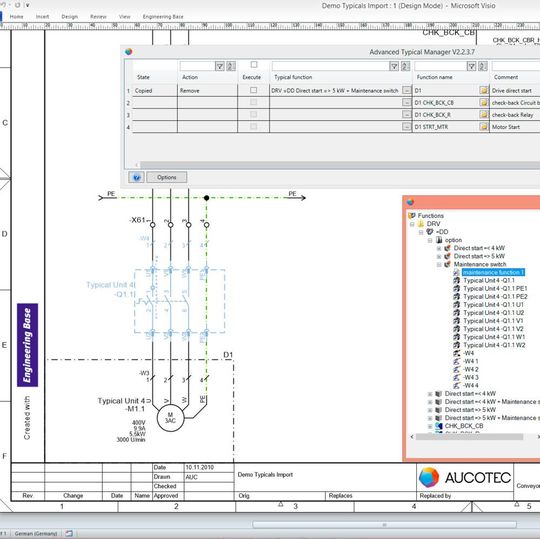Open the Design ribbon tab
Viewport: 540px width, 539px height.
click(x=70, y=17)
